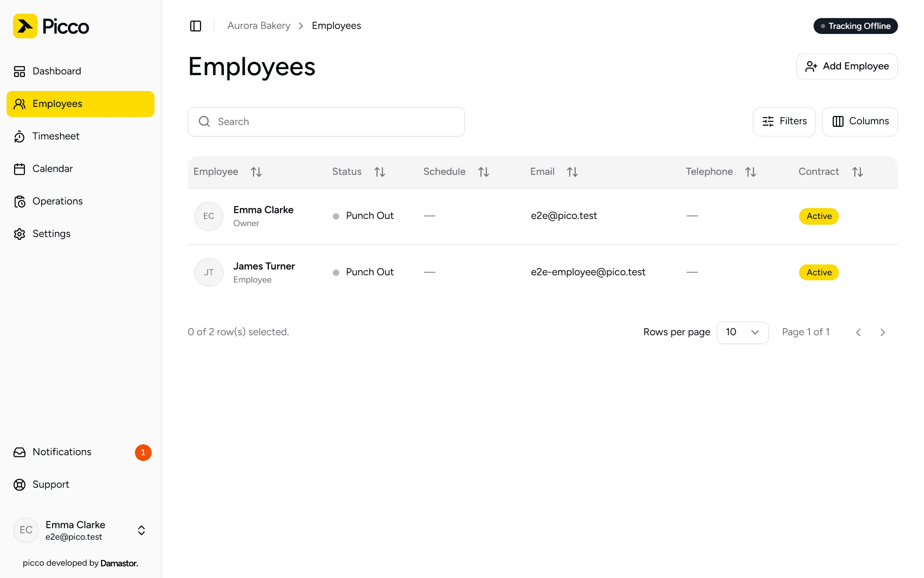The height and width of the screenshot is (578, 924).
Task: Click James Turner's JT avatar
Action: click(x=209, y=272)
